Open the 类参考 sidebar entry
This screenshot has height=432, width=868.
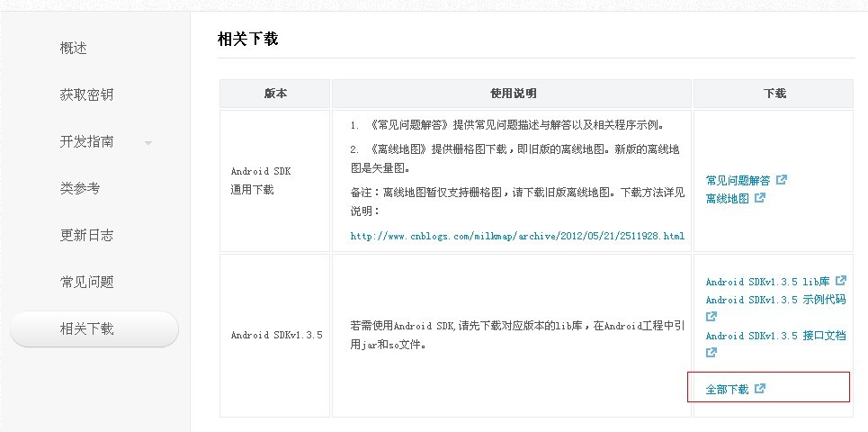[x=80, y=188]
